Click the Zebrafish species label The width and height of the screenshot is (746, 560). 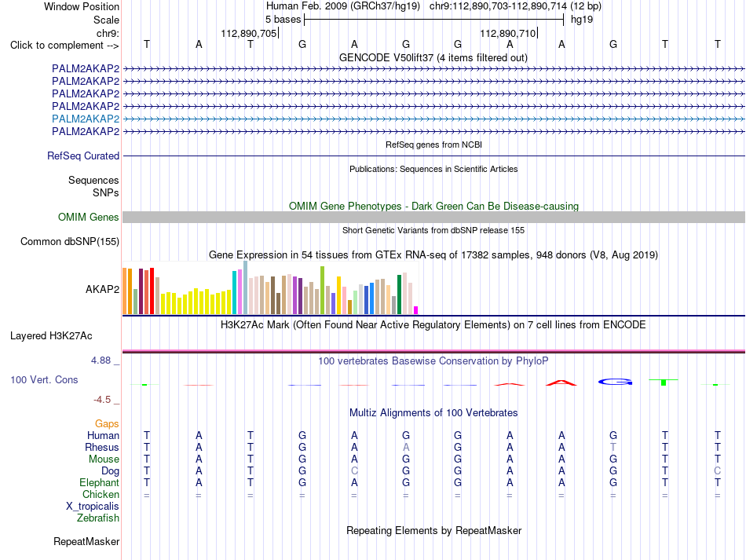point(98,518)
